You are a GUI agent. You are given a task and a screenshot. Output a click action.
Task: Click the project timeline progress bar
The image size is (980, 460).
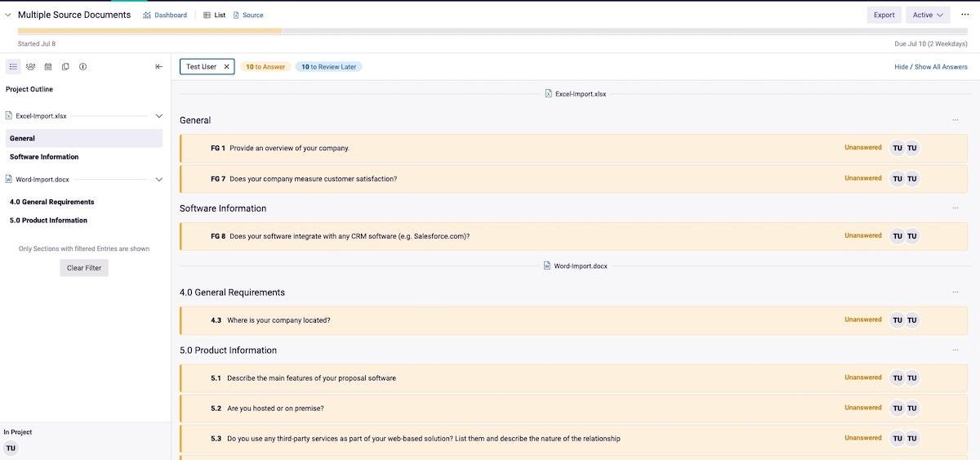pyautogui.click(x=490, y=31)
